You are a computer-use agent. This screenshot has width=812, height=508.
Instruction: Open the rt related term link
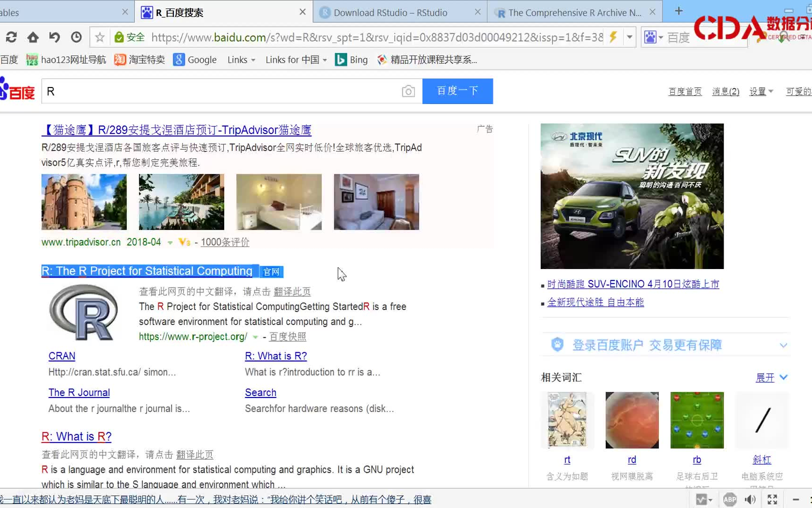567,460
